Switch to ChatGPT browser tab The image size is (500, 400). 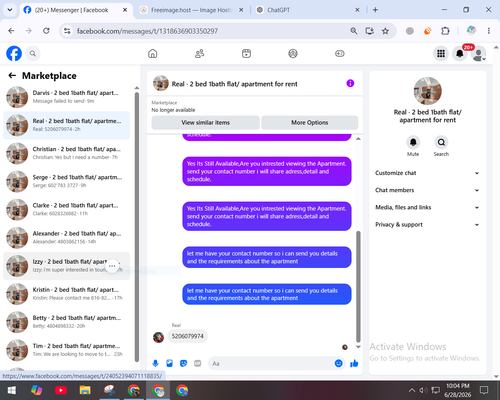coord(308,10)
